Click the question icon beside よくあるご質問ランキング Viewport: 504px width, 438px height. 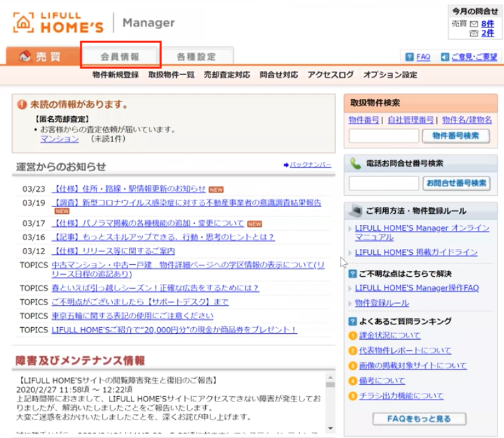[x=353, y=321]
